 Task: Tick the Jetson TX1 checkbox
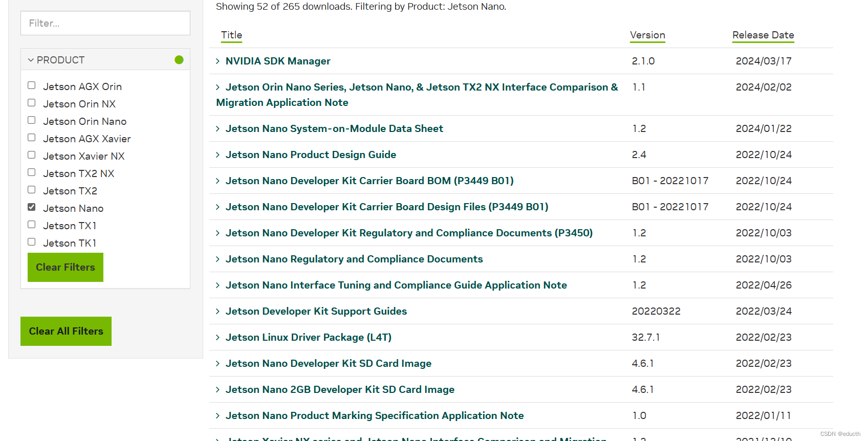[x=32, y=225]
